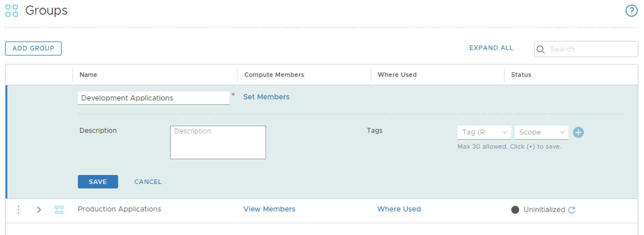
Task: Open the Tag dropdown
Action: [x=484, y=132]
